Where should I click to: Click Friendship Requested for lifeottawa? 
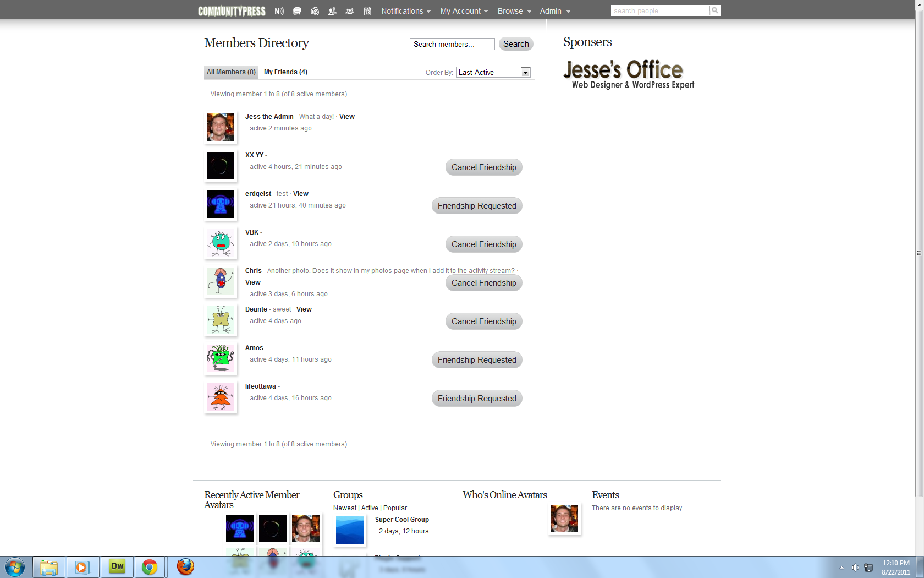[477, 399]
